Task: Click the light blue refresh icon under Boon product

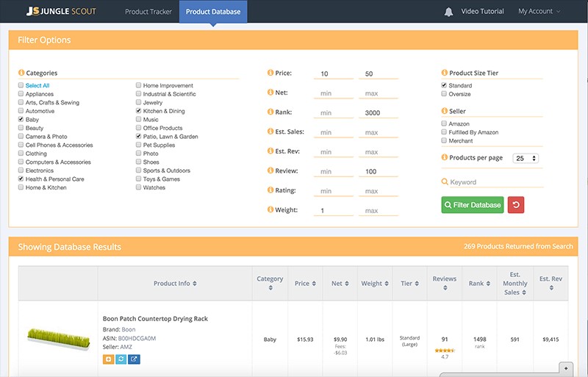Action: (121, 359)
